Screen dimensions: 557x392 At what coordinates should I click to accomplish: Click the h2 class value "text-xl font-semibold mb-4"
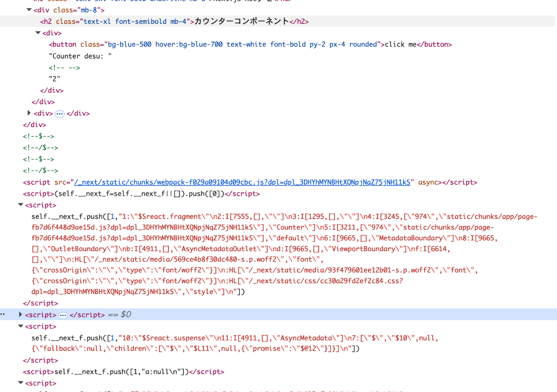coord(135,21)
